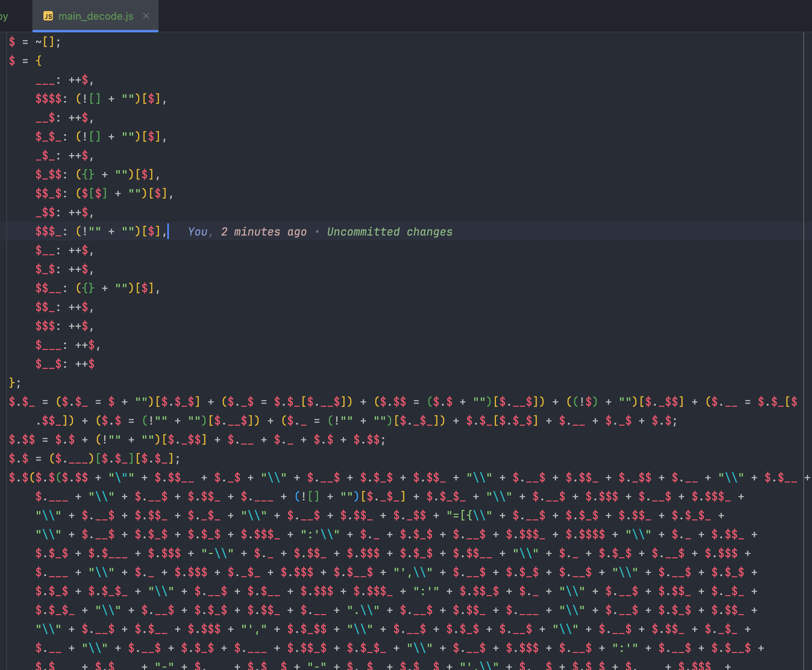Click the '$_$$' property key
Image resolution: width=812 pixels, height=670 pixels.
48,174
